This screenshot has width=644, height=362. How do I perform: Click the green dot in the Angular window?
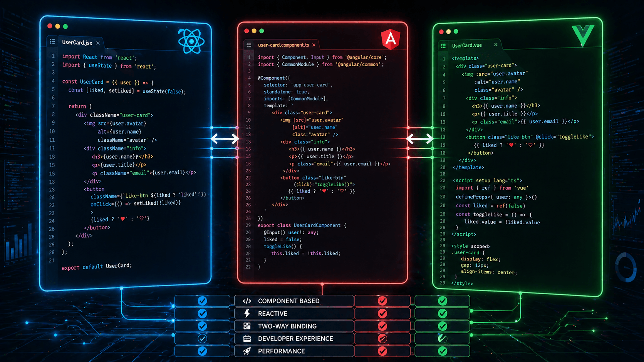(262, 31)
